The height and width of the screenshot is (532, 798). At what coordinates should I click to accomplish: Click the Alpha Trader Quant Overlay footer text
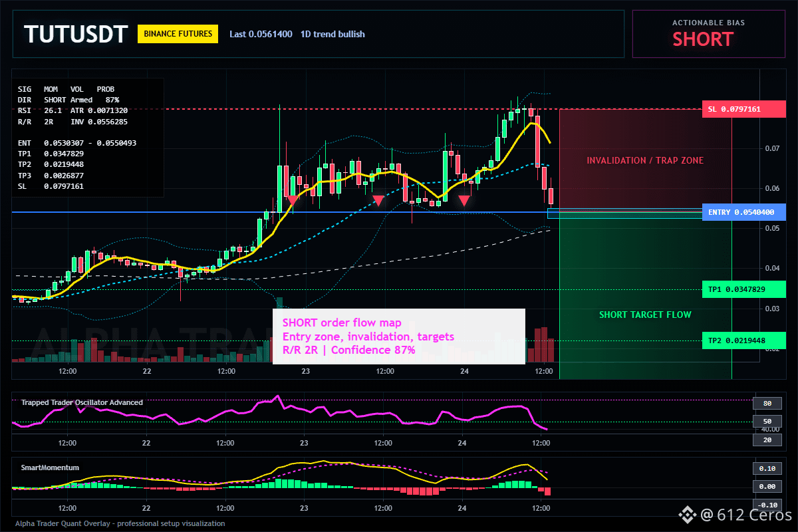click(120, 523)
